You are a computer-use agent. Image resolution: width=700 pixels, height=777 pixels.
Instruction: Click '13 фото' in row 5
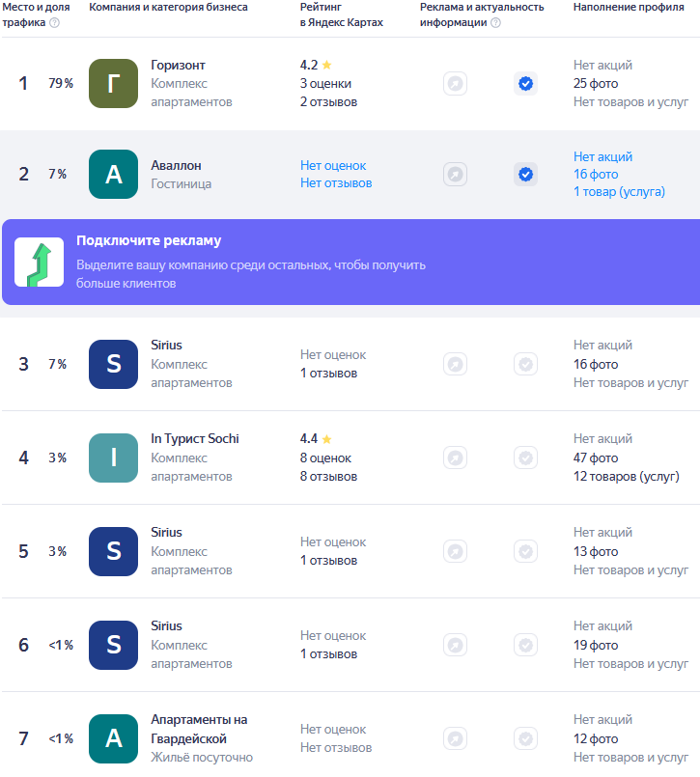596,551
